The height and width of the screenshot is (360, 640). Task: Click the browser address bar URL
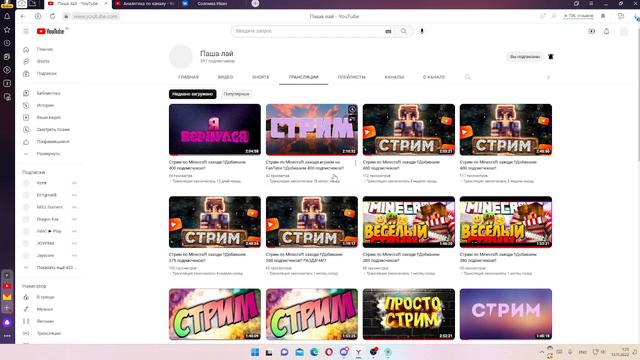(x=96, y=16)
